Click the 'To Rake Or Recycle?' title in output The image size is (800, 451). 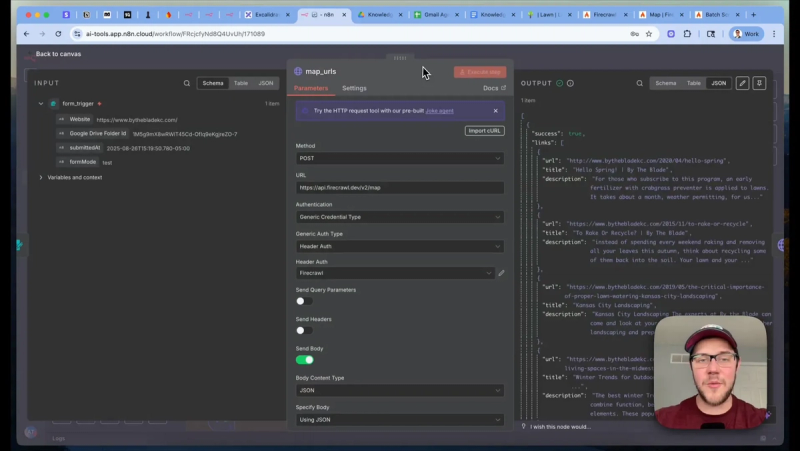coord(630,233)
